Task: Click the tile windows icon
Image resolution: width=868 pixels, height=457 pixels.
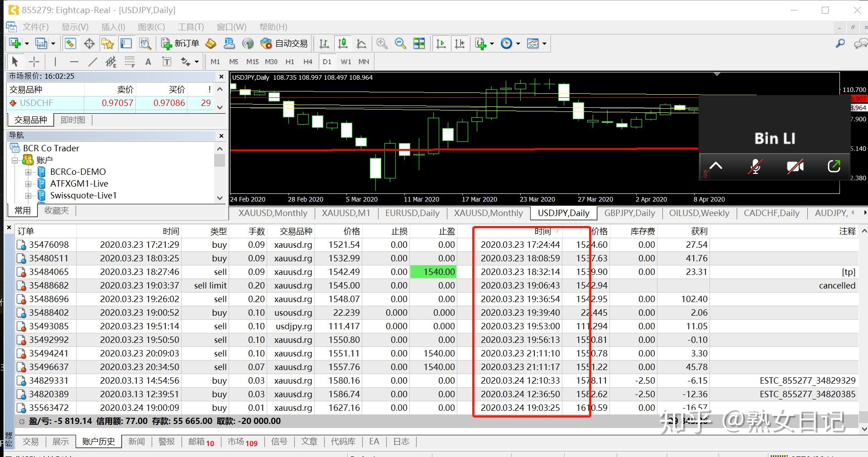Action: point(419,43)
